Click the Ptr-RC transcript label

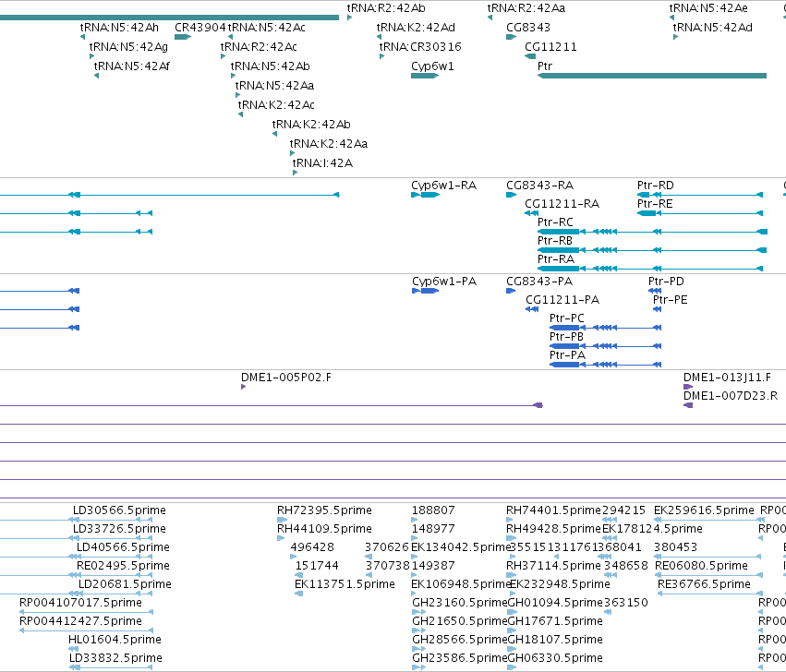coord(555,222)
